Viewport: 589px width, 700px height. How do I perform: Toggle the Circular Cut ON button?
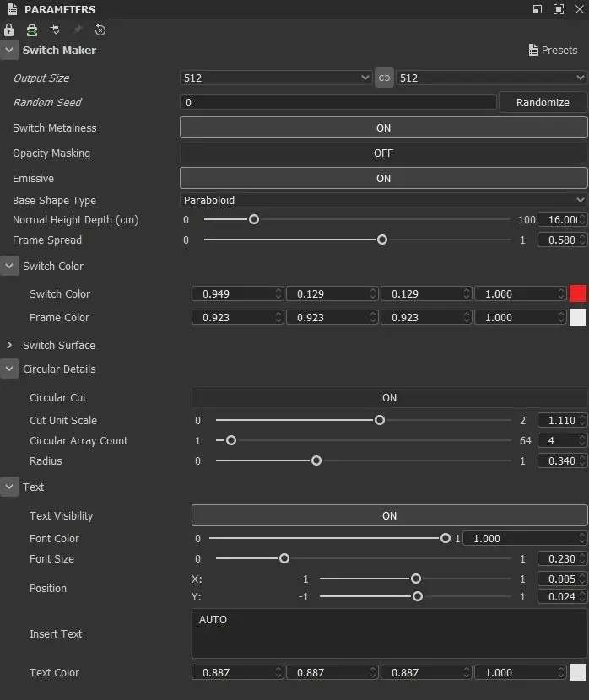[x=389, y=397]
